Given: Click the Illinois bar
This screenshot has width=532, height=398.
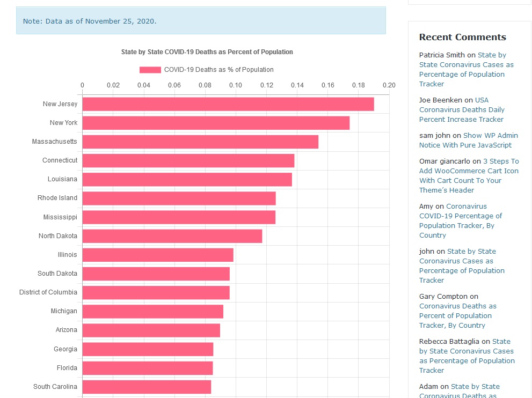Looking at the screenshot, I should (x=158, y=255).
